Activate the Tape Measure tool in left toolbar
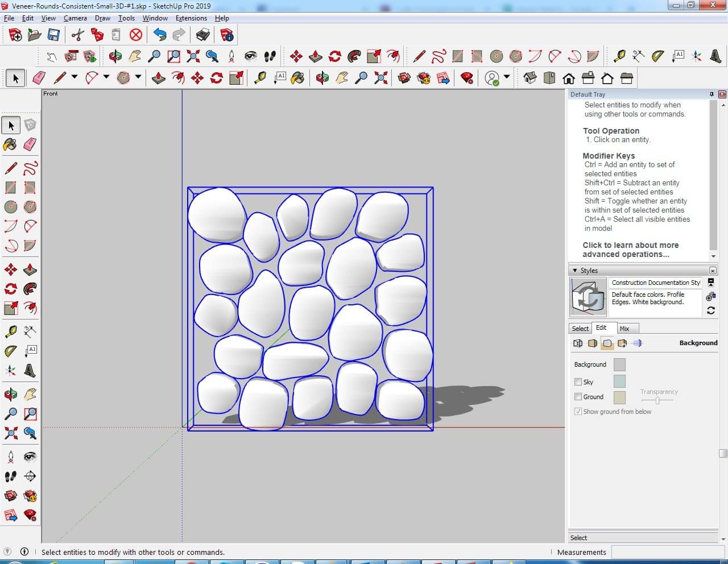The image size is (728, 564). (x=10, y=331)
